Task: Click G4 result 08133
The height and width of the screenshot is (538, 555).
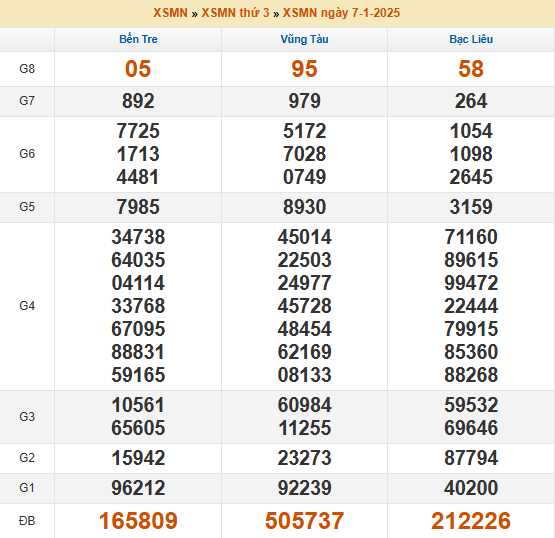Action: click(x=304, y=375)
